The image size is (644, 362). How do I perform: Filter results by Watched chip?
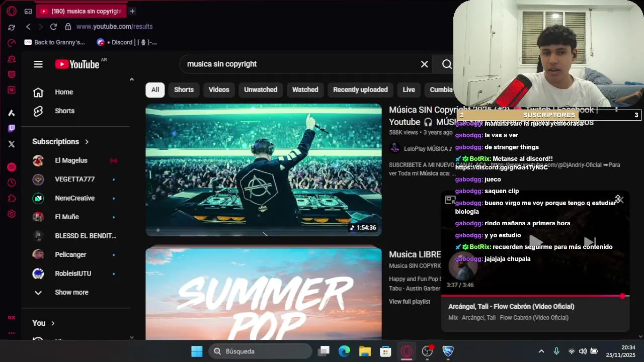(305, 89)
